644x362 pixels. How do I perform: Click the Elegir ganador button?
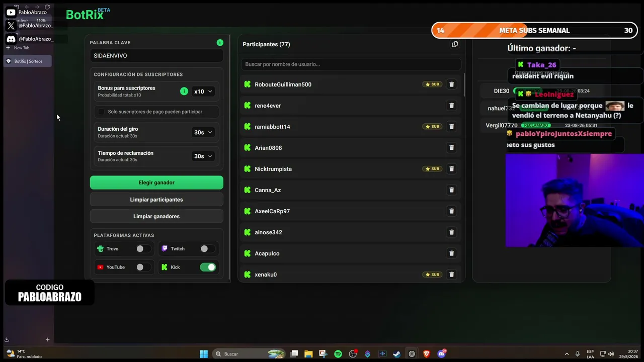click(x=156, y=183)
